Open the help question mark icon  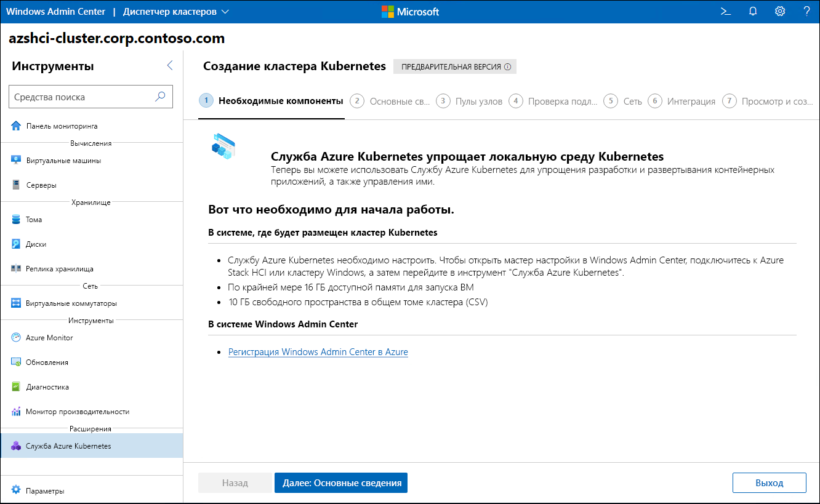click(x=807, y=11)
